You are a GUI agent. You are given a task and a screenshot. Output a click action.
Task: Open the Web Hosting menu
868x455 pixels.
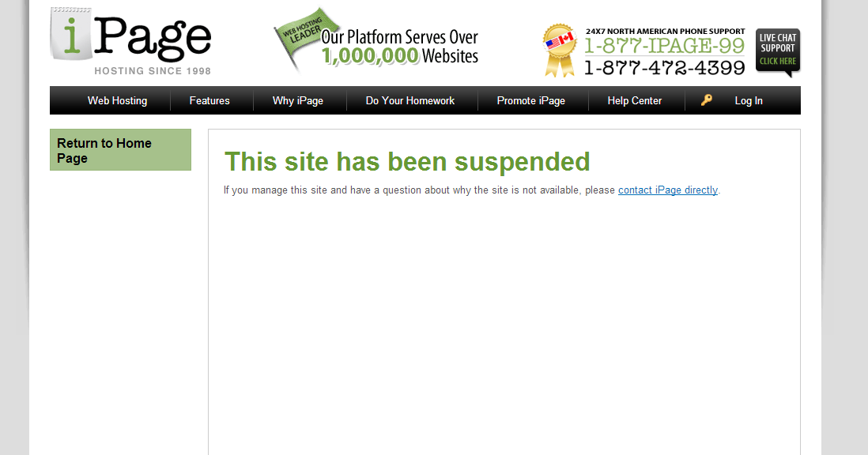pos(117,100)
